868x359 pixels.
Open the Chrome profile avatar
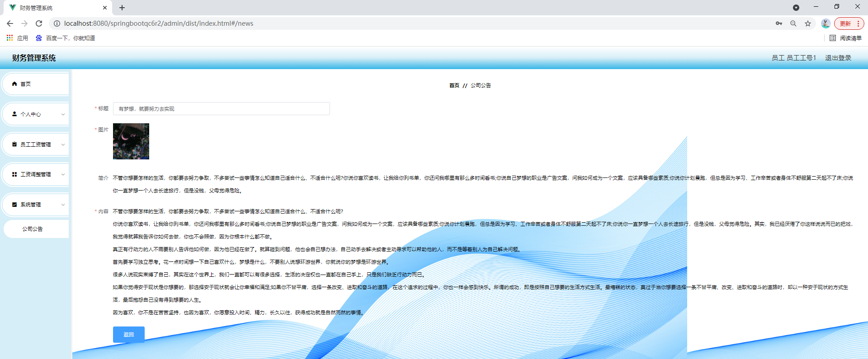826,23
